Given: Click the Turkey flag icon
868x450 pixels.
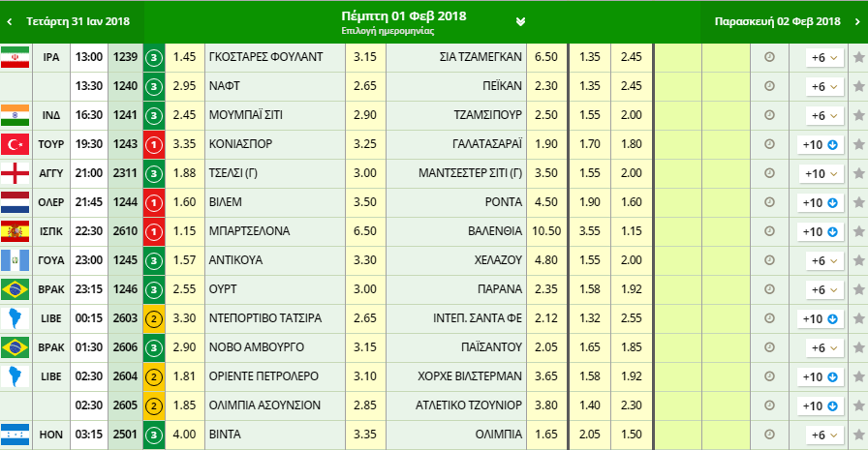Looking at the screenshot, I should click(15, 145).
